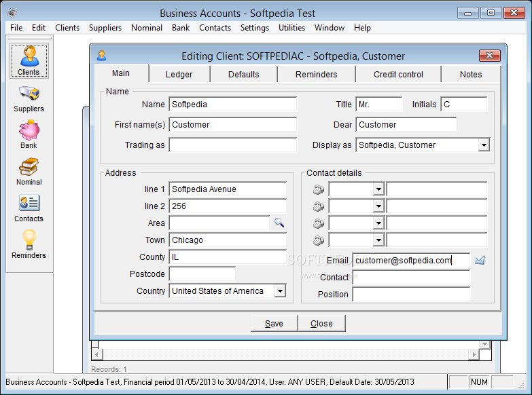Viewport: 532px width, 395px height.
Task: Click the Save button
Action: 274,324
